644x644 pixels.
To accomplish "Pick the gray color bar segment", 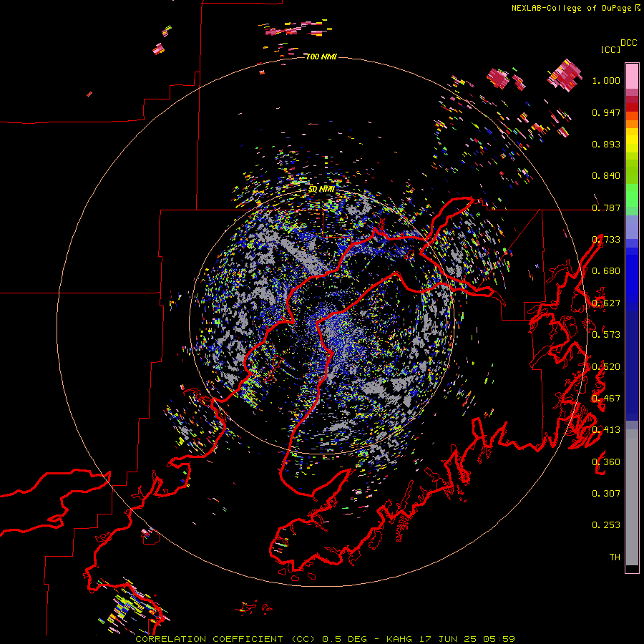I will click(632, 497).
